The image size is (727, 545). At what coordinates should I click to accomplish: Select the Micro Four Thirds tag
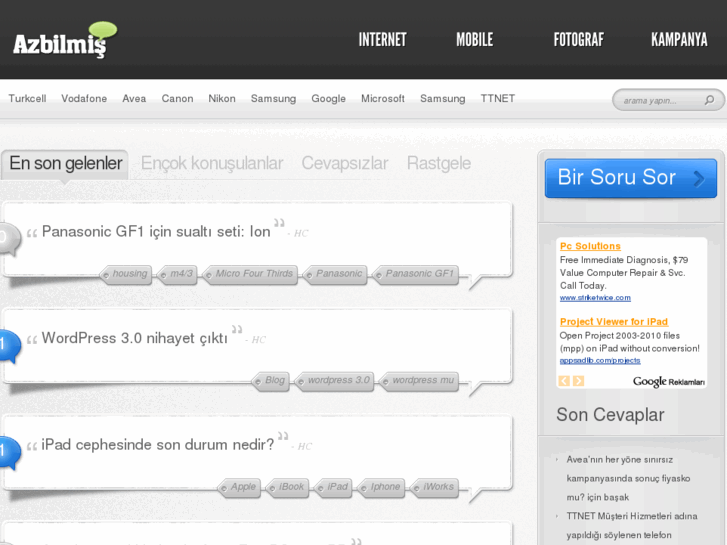(250, 274)
